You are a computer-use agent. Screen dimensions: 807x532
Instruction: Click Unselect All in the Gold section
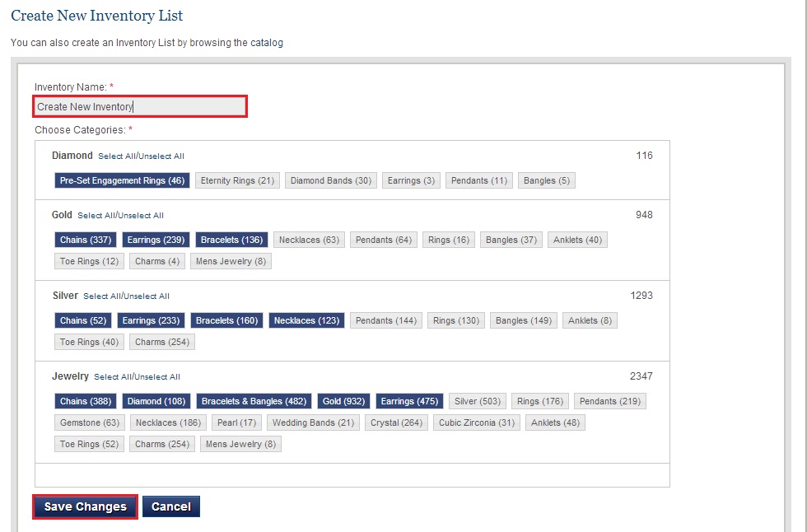pyautogui.click(x=141, y=215)
